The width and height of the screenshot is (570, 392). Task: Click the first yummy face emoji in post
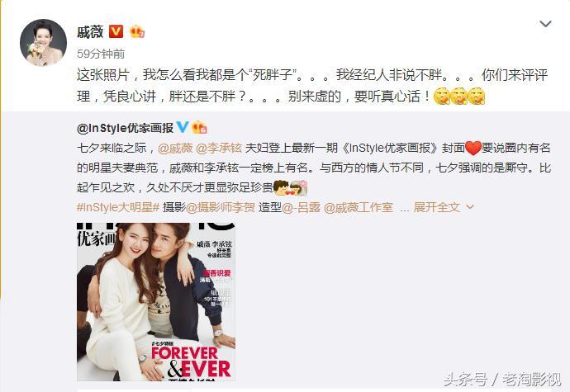click(x=442, y=97)
